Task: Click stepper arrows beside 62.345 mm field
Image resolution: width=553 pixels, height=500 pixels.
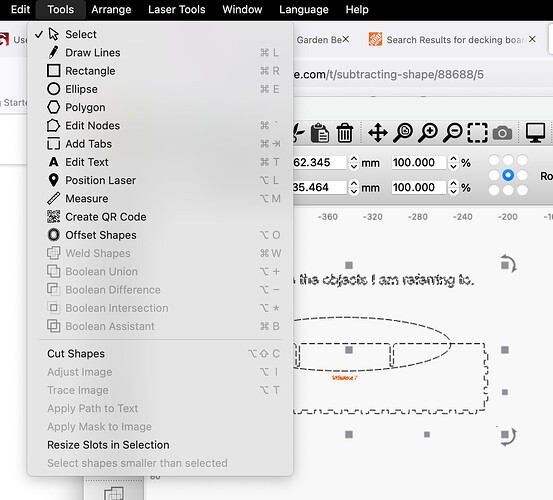Action: [354, 163]
